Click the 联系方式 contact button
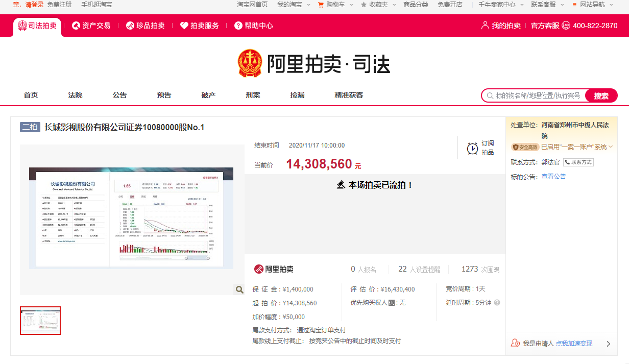This screenshot has width=629, height=364. [x=578, y=162]
